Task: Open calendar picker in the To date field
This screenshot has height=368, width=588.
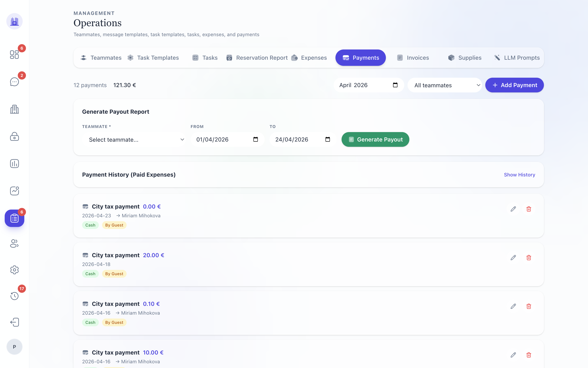Action: coord(327,139)
